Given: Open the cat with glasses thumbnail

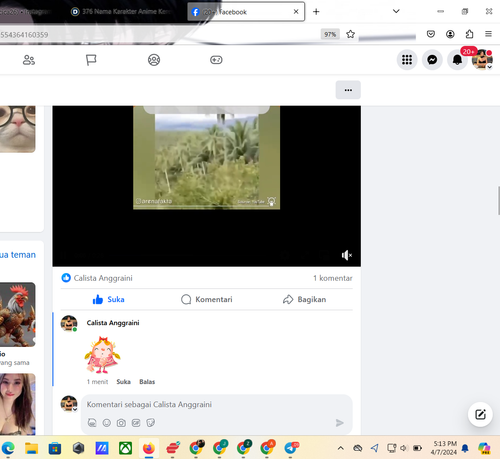Looking at the screenshot, I should (17, 129).
